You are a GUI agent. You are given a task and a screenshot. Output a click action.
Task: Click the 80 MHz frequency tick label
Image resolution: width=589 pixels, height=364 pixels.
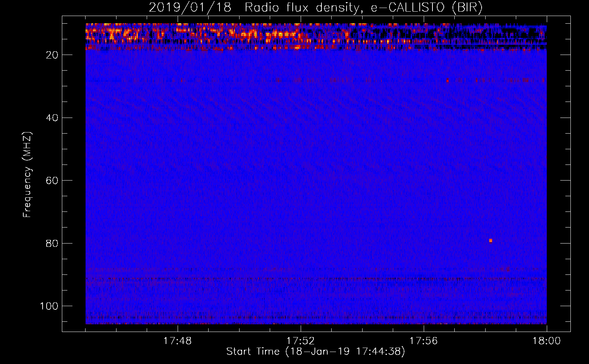(x=52, y=244)
